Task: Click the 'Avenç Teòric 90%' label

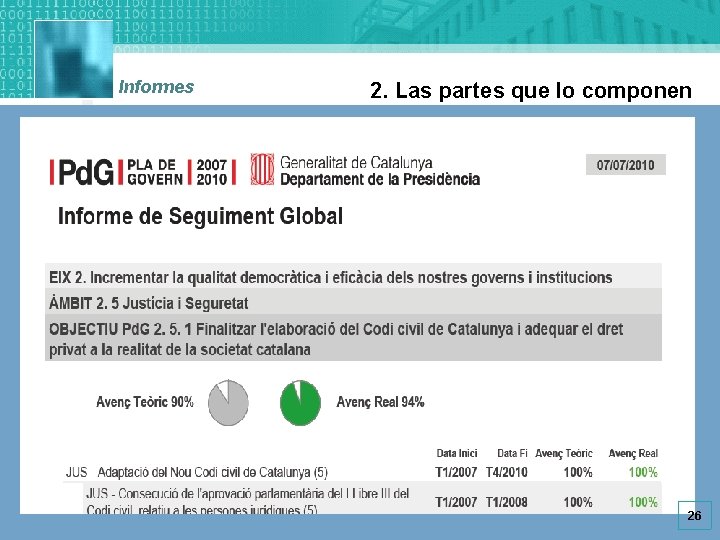Action: (x=145, y=402)
